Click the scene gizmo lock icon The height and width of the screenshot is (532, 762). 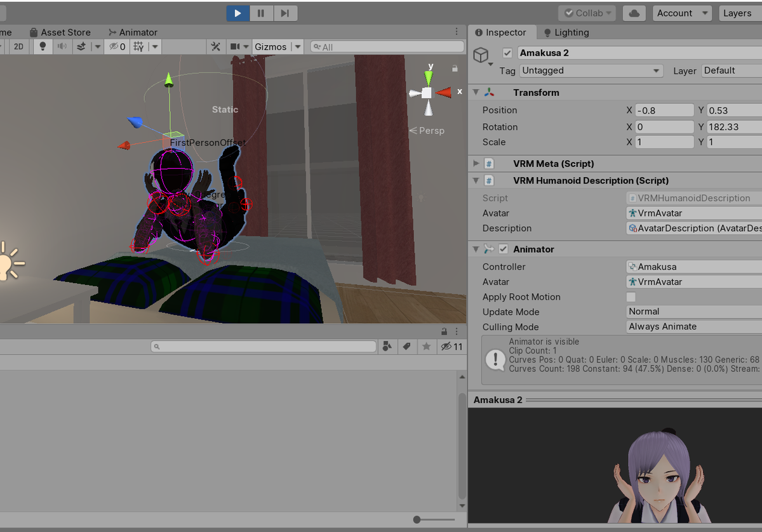point(455,68)
